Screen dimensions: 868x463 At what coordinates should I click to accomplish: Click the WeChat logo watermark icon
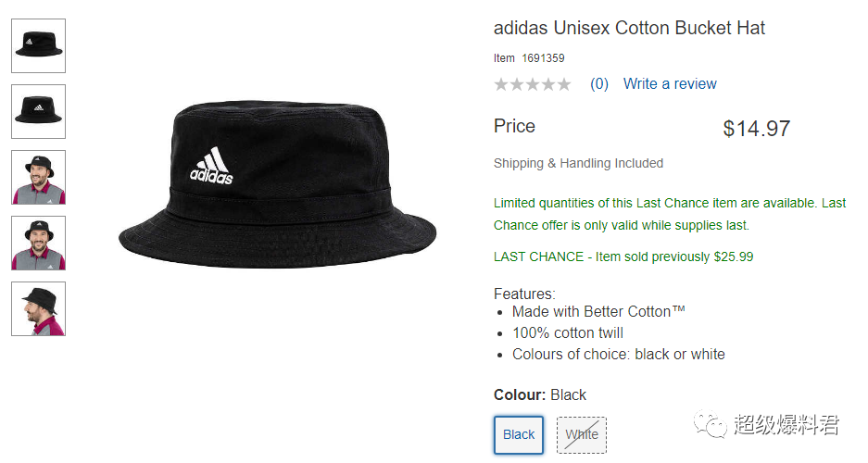pos(711,424)
